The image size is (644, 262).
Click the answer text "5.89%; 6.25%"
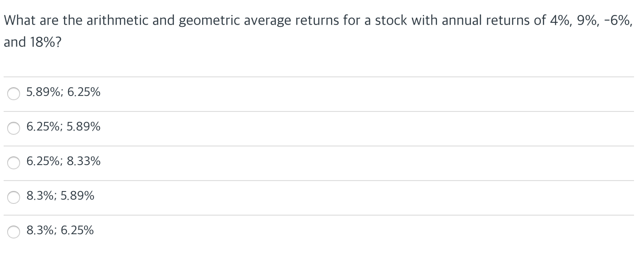[63, 92]
